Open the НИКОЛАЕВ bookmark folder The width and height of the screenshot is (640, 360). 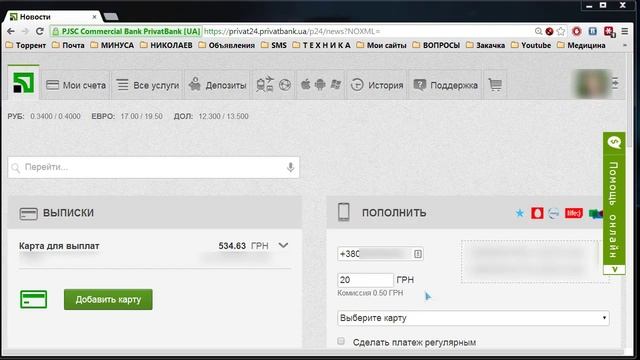pyautogui.click(x=166, y=45)
